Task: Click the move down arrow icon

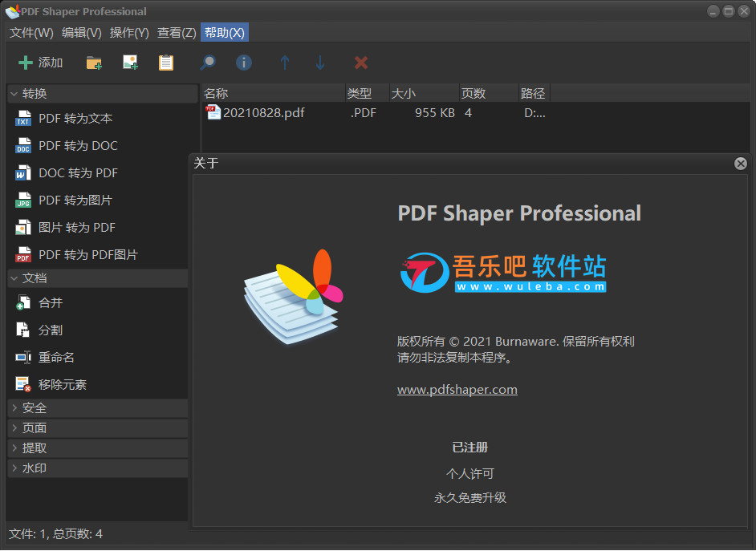Action: (320, 63)
